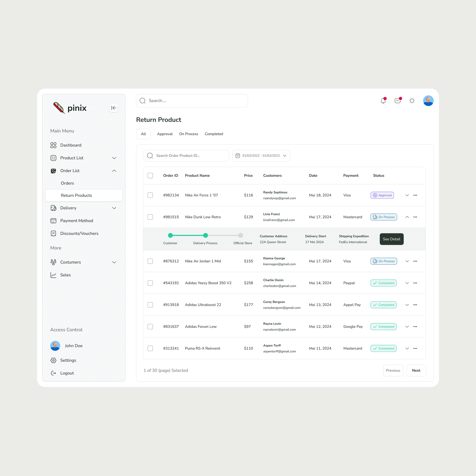Click the Discounts/Vouchers icon
Screen dimensions: 476x476
[53, 234]
